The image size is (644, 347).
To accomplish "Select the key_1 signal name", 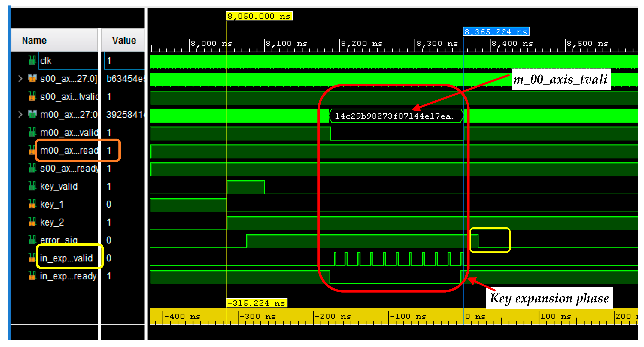I will (x=52, y=204).
